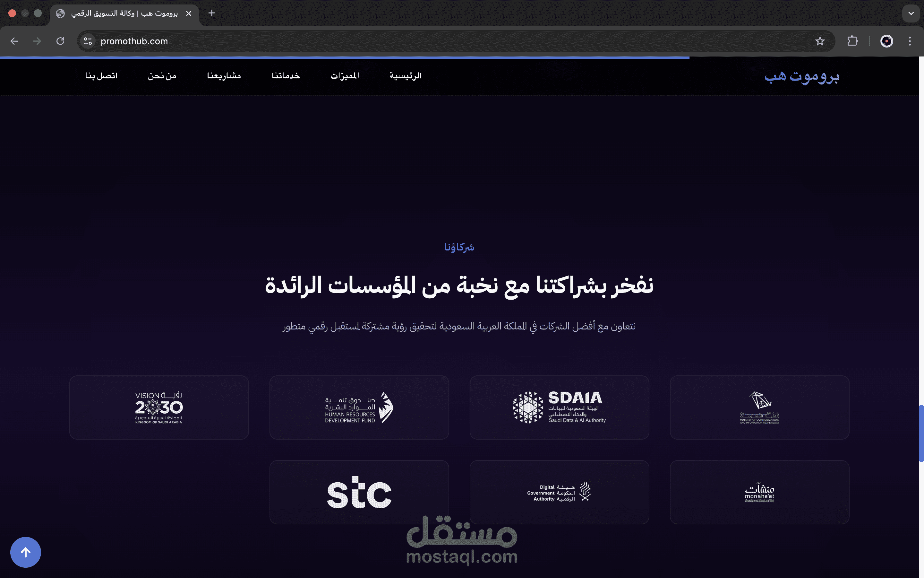
Task: Open the الرئيسية nav item
Action: (406, 76)
